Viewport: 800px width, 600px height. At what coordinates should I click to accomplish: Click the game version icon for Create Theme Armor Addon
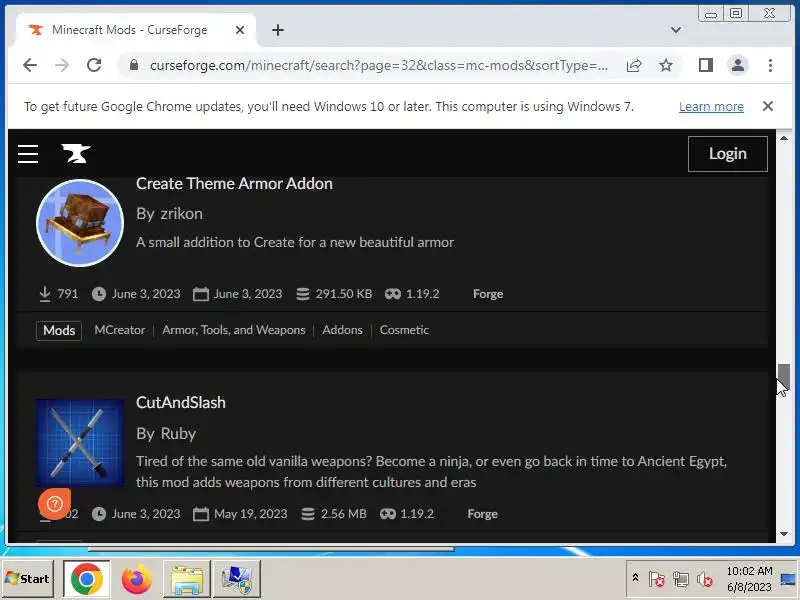click(x=393, y=294)
